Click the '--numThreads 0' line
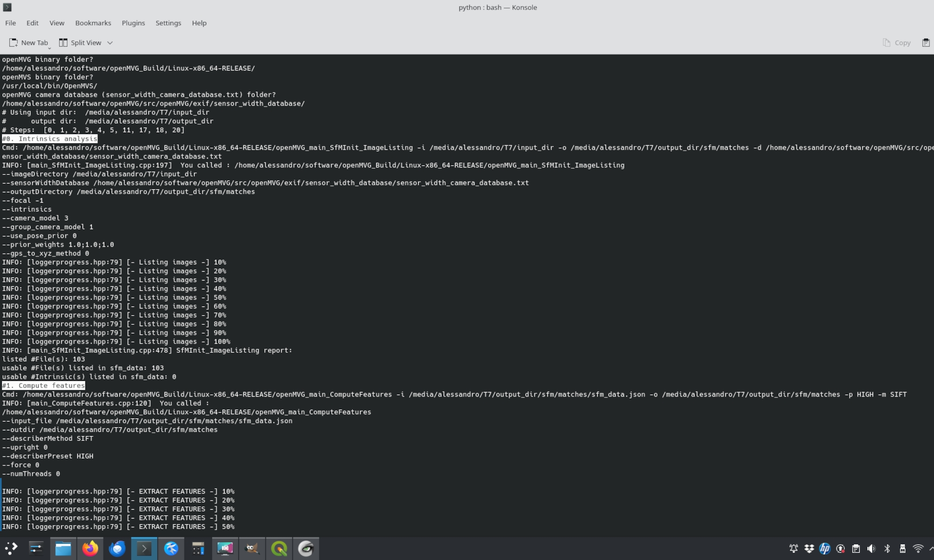 tap(31, 474)
